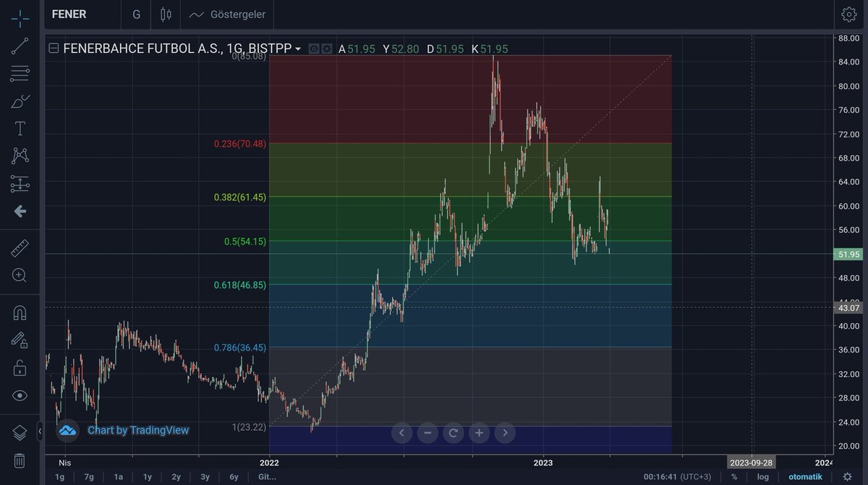Click the 2022 time axis label
The width and height of the screenshot is (868, 485).
[269, 463]
